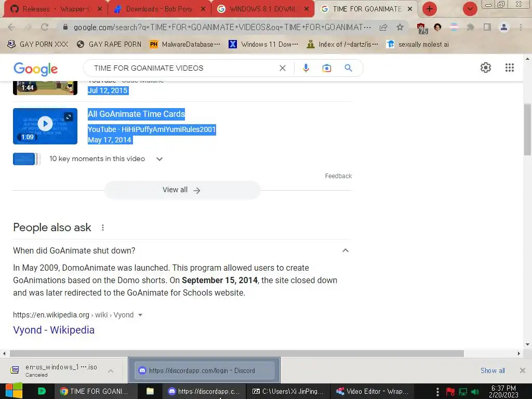Screen dimensions: 532x399
Task: Toggle the browser side panel
Action: 487,27
